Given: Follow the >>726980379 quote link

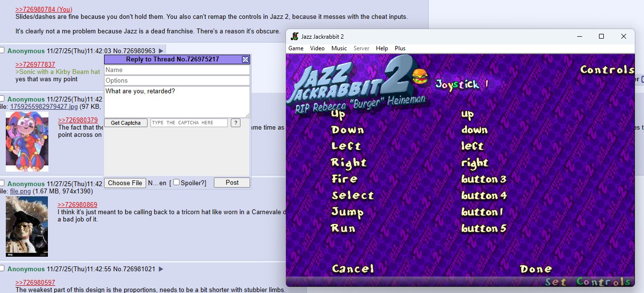Looking at the screenshot, I should (x=78, y=120).
